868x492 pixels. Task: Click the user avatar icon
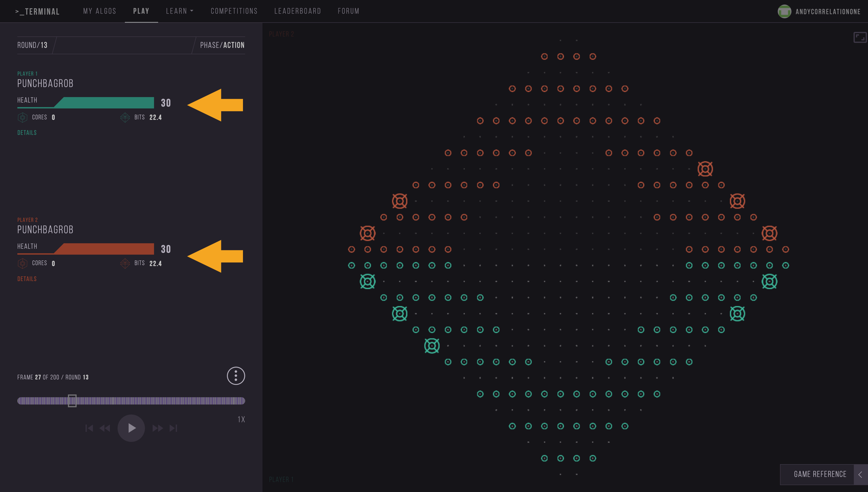(784, 12)
